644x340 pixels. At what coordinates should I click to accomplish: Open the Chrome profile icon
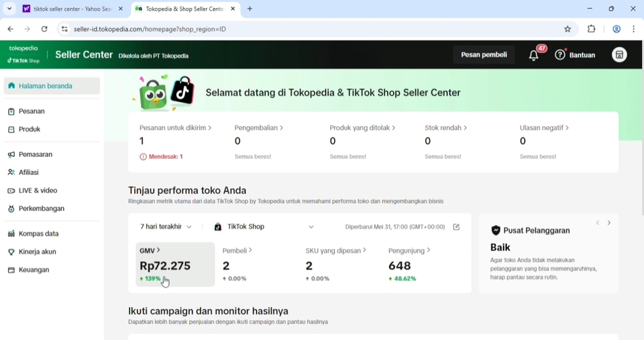coord(616,29)
